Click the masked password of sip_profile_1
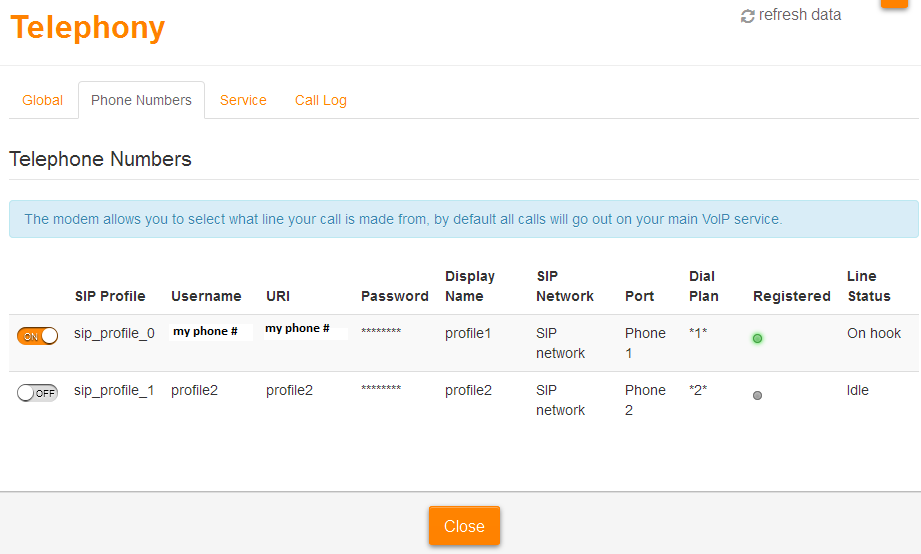The image size is (921, 554). [381, 389]
